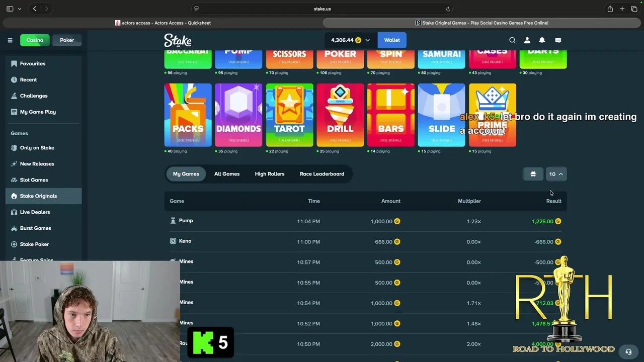Open the Bars game tile

[x=391, y=115]
